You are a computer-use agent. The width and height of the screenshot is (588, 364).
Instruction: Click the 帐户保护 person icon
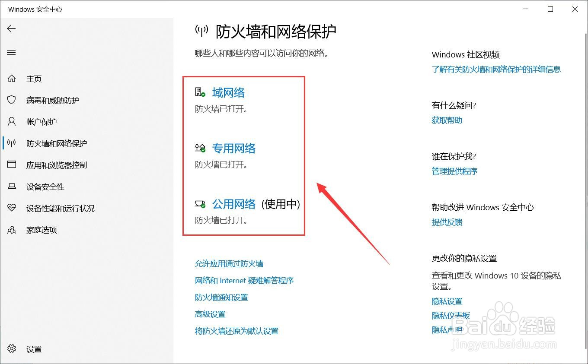11,121
